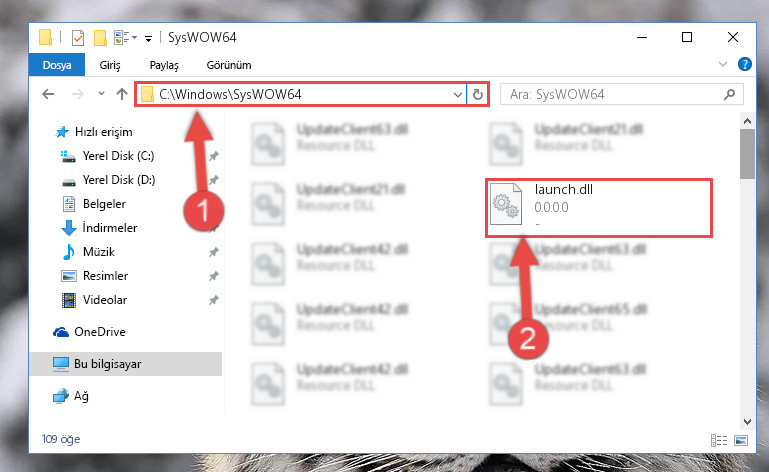This screenshot has width=769, height=472.
Task: Open the Dosya menu tab
Action: tap(57, 65)
